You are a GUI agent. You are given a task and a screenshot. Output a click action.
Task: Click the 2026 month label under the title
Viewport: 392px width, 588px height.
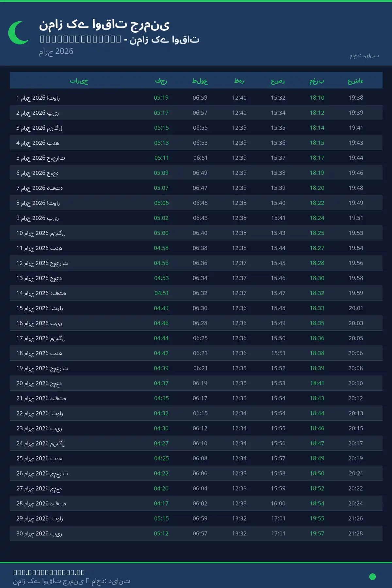click(x=56, y=51)
